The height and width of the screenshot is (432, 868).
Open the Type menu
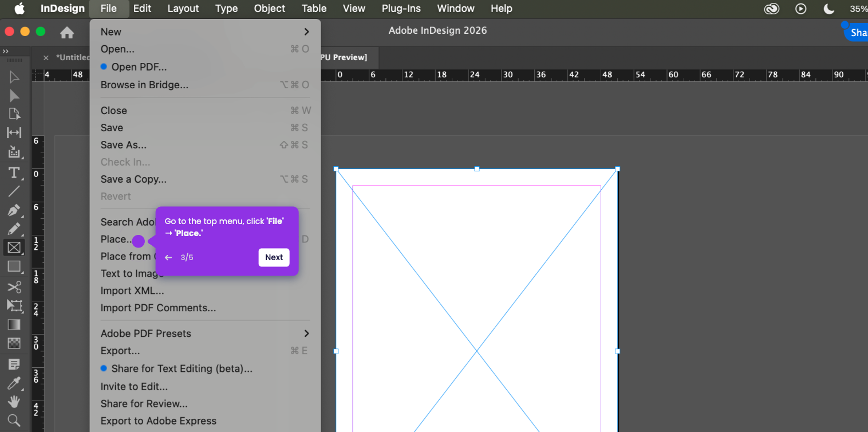tap(227, 9)
